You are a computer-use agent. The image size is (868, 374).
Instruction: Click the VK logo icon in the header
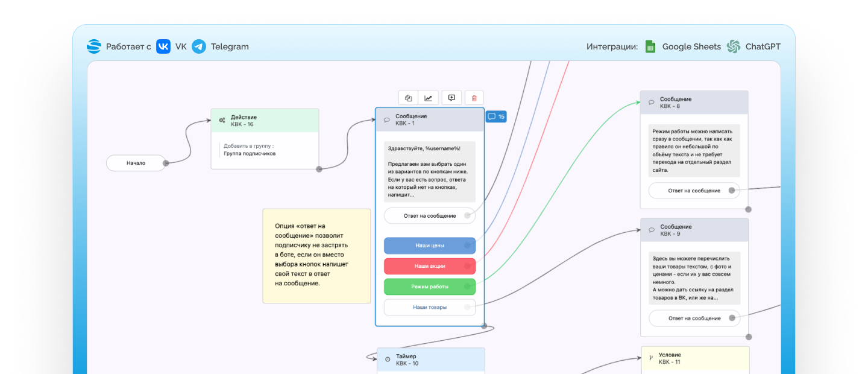coord(163,46)
